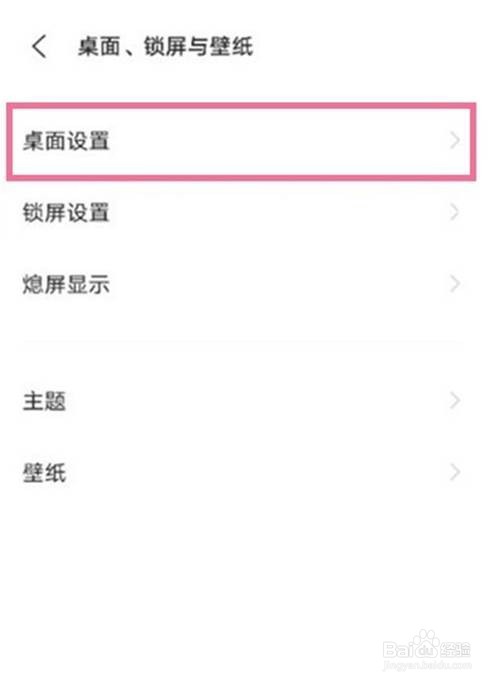This screenshot has width=500, height=683.
Task: Open 壁纸 settings entry
Action: tap(241, 473)
